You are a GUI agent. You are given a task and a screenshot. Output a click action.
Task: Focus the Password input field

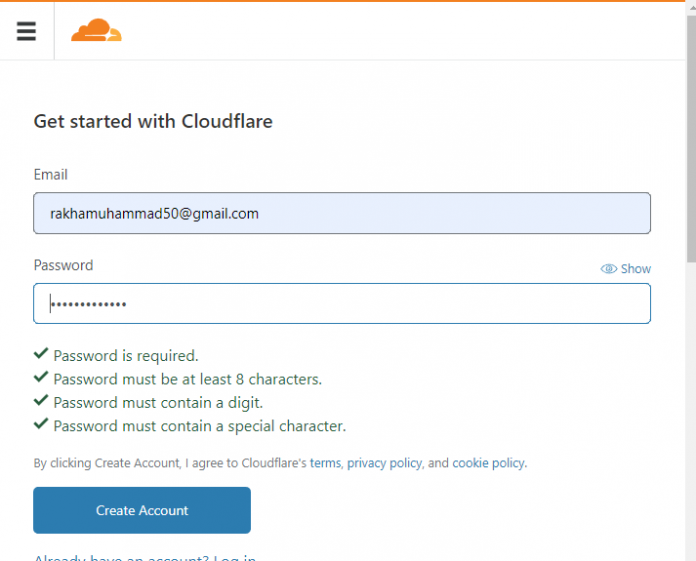pyautogui.click(x=342, y=304)
